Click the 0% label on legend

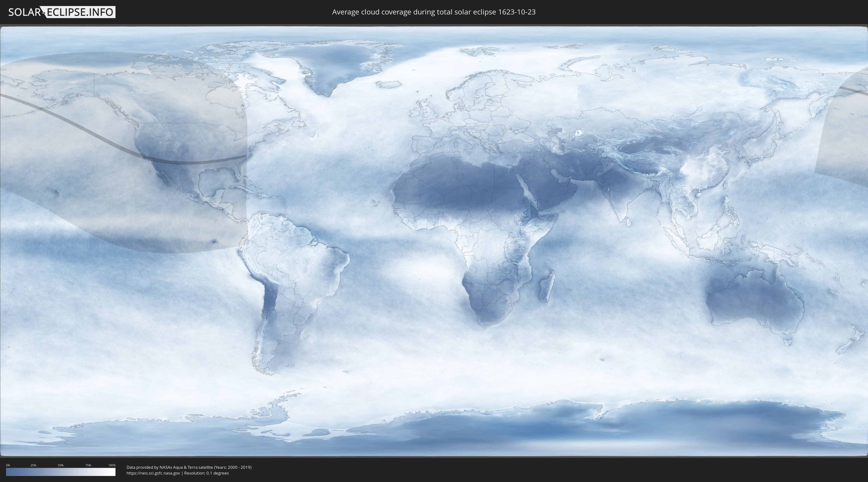point(8,465)
